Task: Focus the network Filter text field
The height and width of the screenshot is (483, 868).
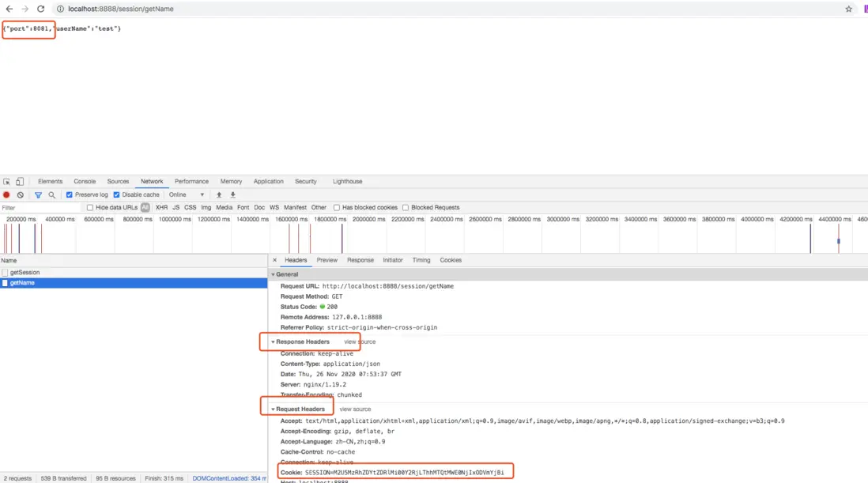Action: [40, 208]
